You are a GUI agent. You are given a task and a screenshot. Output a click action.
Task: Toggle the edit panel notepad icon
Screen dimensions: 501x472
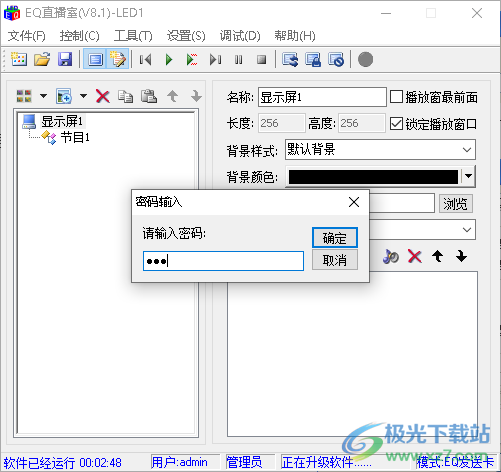[118, 60]
